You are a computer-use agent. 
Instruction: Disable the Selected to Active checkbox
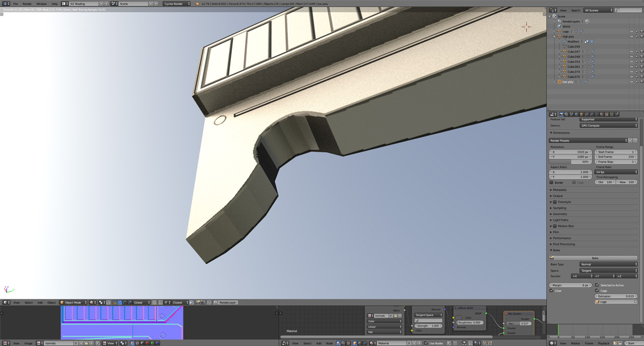coord(597,285)
